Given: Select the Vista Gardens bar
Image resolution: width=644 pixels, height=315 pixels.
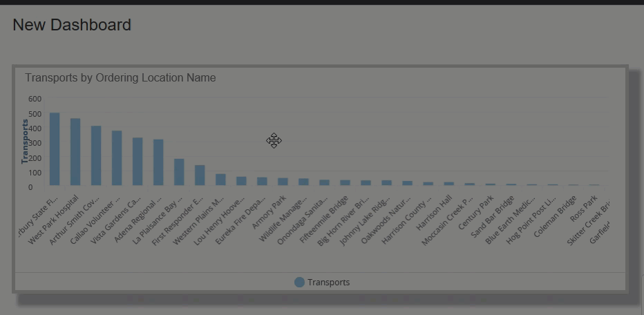Looking at the screenshot, I should [138, 161].
